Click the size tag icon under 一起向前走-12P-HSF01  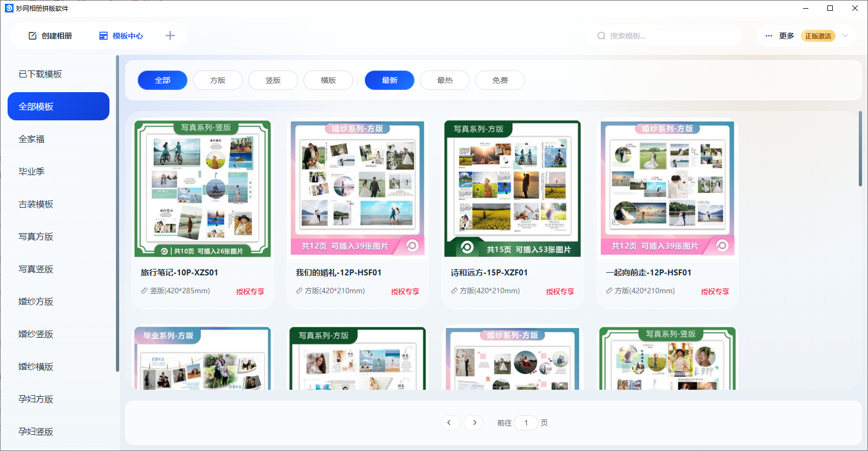[610, 291]
